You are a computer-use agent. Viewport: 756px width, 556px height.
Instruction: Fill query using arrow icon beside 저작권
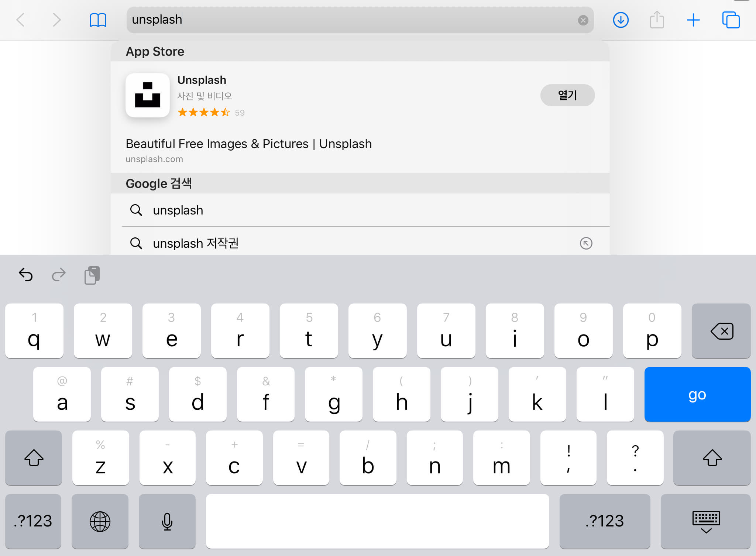tap(586, 243)
